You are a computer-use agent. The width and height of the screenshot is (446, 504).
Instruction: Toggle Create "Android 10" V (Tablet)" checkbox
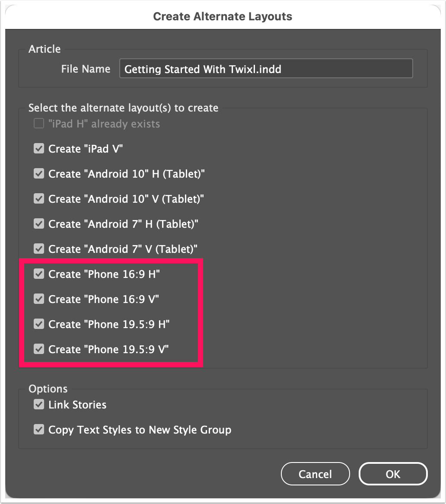point(39,199)
